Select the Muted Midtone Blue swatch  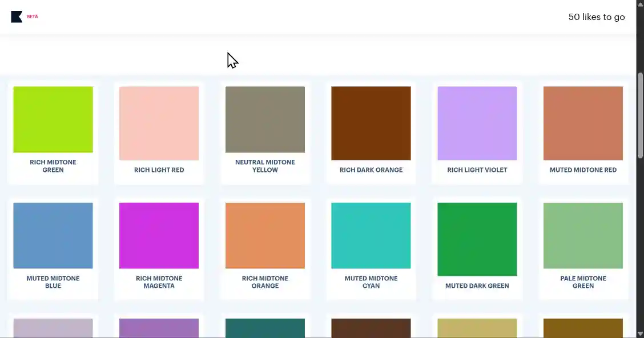tap(53, 235)
